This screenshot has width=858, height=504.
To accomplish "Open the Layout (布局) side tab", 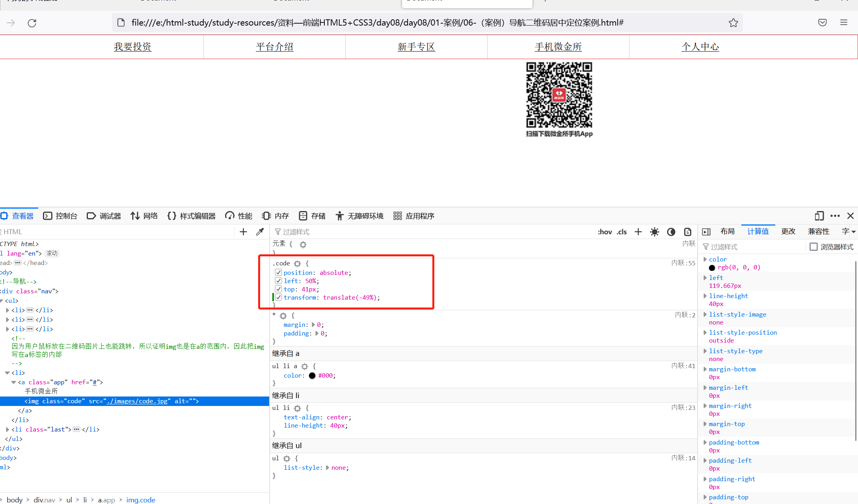I will click(x=727, y=232).
